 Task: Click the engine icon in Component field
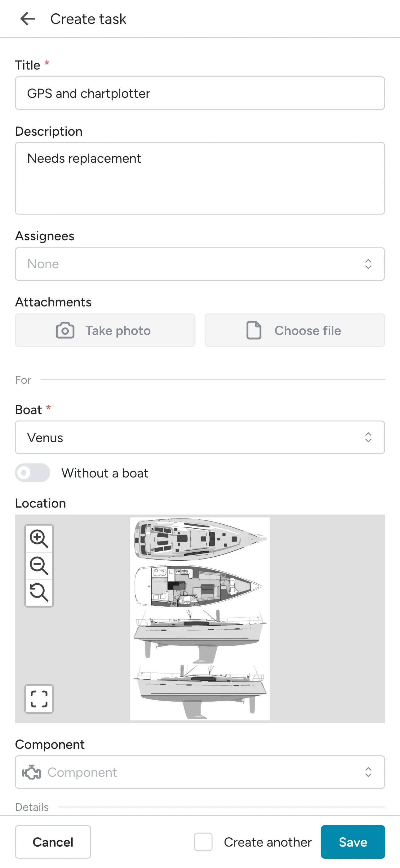[x=32, y=773]
